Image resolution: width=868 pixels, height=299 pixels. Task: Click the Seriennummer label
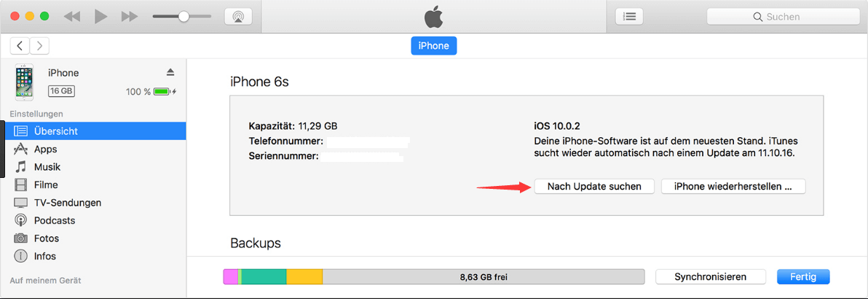[284, 157]
